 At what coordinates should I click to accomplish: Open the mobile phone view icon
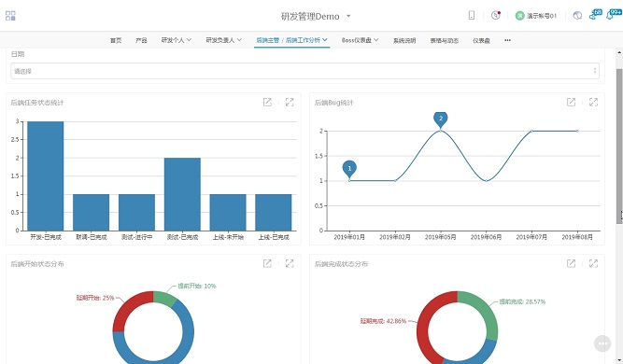coord(472,16)
